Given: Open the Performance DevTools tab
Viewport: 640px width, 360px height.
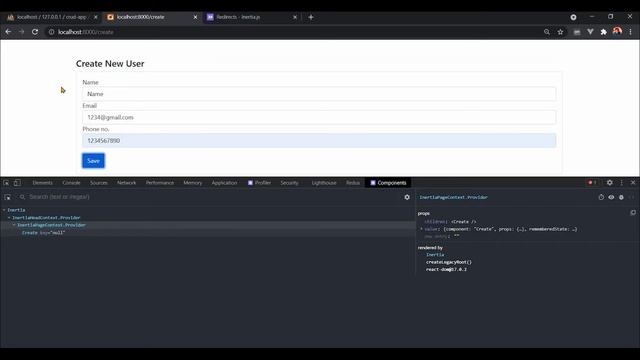Looking at the screenshot, I should (160, 183).
